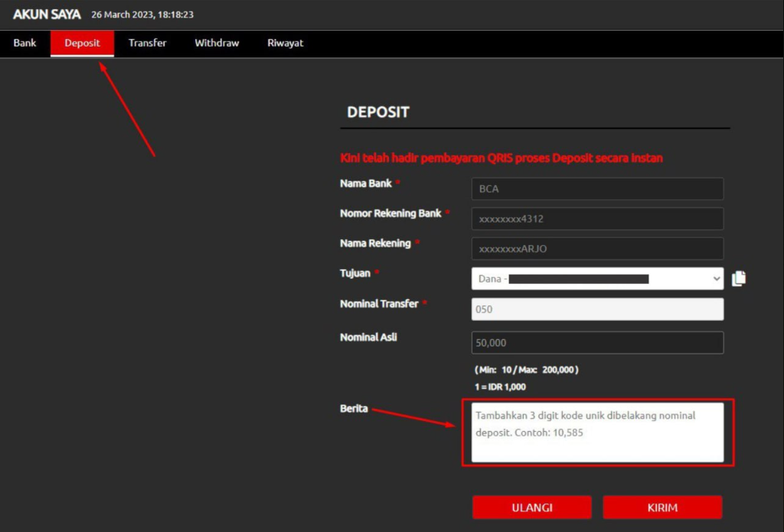The image size is (784, 532).
Task: Go to the Withdraw tab
Action: (217, 43)
